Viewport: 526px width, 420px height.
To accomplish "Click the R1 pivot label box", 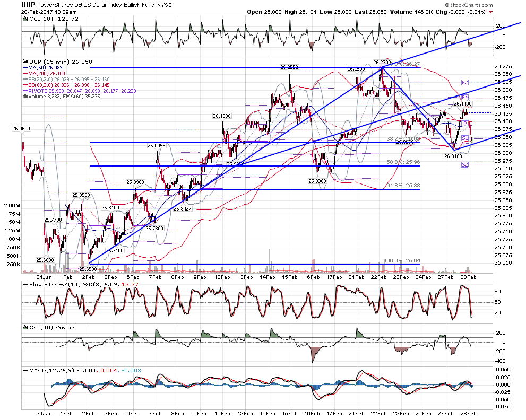I will 464,98.
